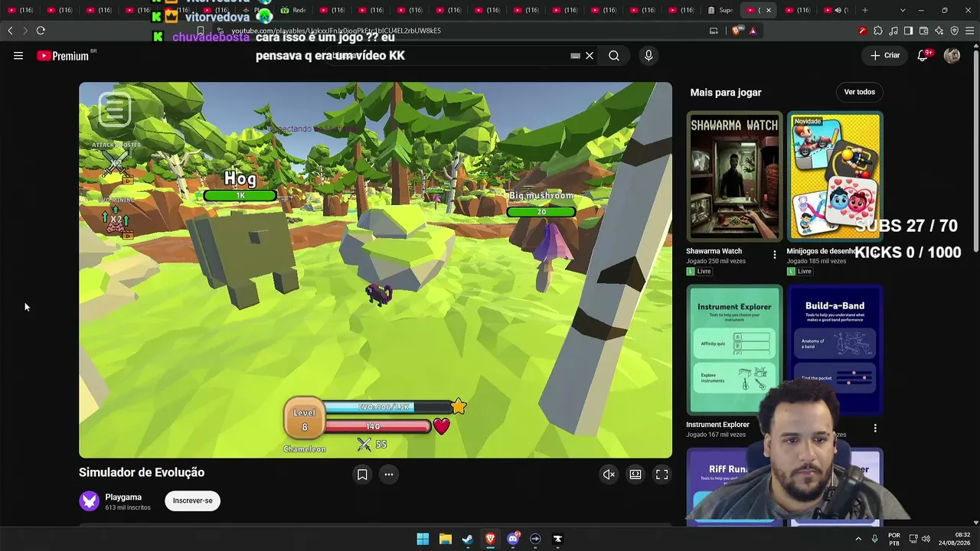Image resolution: width=980 pixels, height=551 pixels.
Task: Open the Brave Shields icon
Action: point(737,31)
